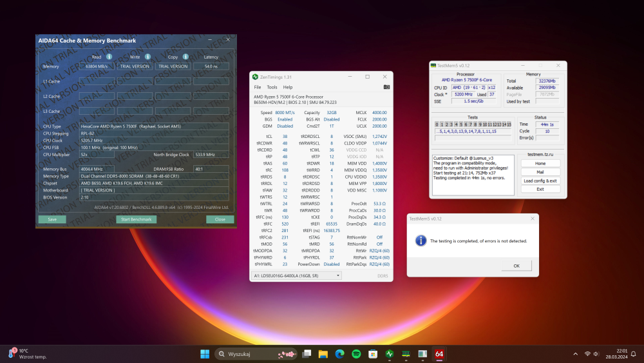
Task: Open Spotify from the taskbar
Action: click(x=356, y=353)
